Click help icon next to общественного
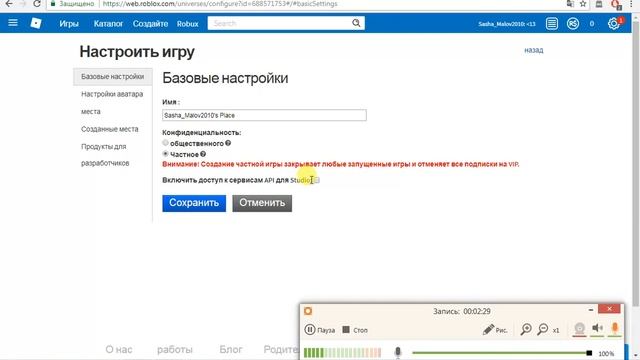This screenshot has width=640, height=360. pyautogui.click(x=228, y=143)
